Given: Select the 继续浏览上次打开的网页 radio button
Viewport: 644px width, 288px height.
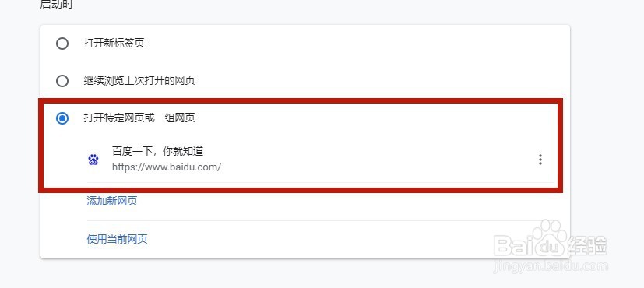Looking at the screenshot, I should coord(62,81).
